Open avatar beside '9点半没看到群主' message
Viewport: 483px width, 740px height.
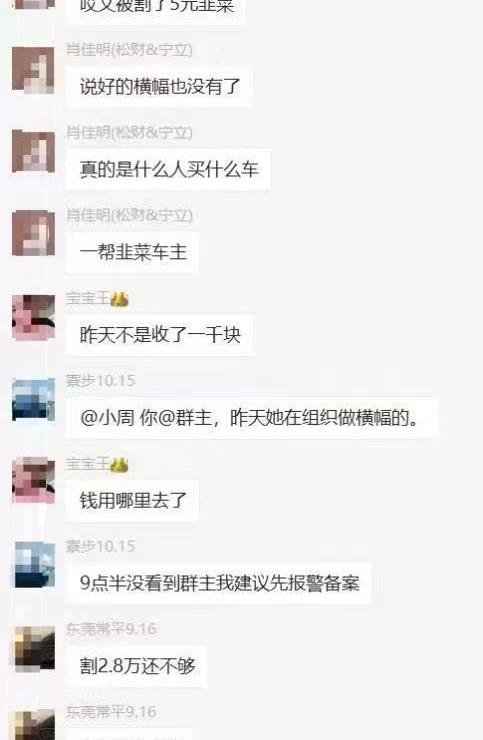(34, 564)
